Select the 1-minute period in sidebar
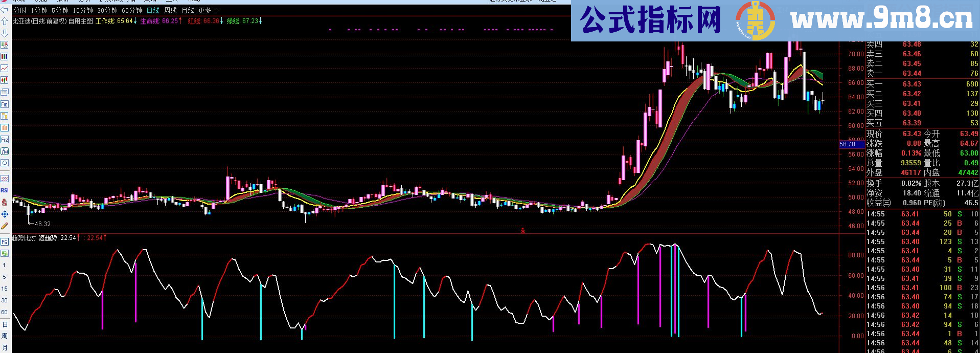 pyautogui.click(x=5, y=265)
